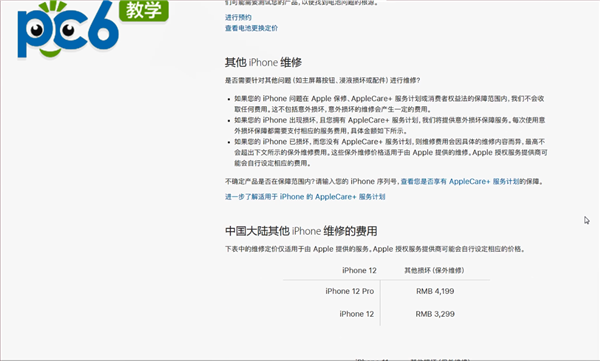Open 进一步了解适用于 iPhone 的 AppleCare+ 服务计划 link
The height and width of the screenshot is (361, 600).
click(305, 197)
